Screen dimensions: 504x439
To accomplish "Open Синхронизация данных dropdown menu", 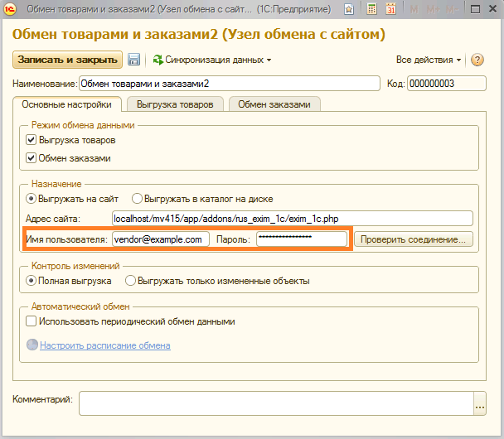I will pos(212,60).
